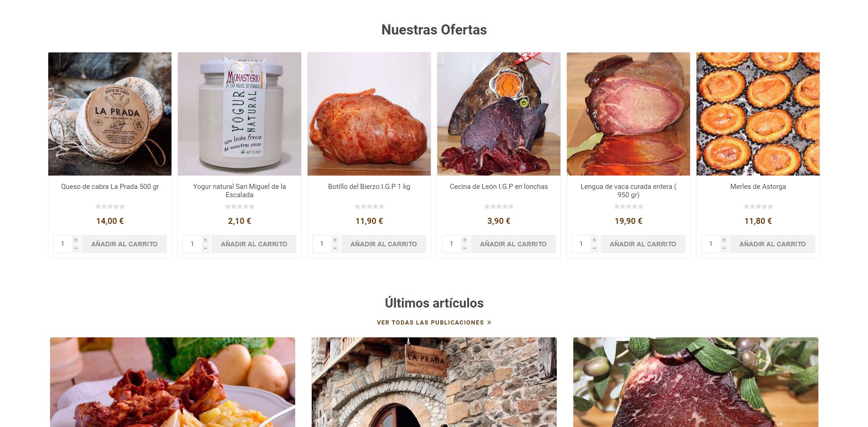Open the La Prada stone building article image

point(434,382)
